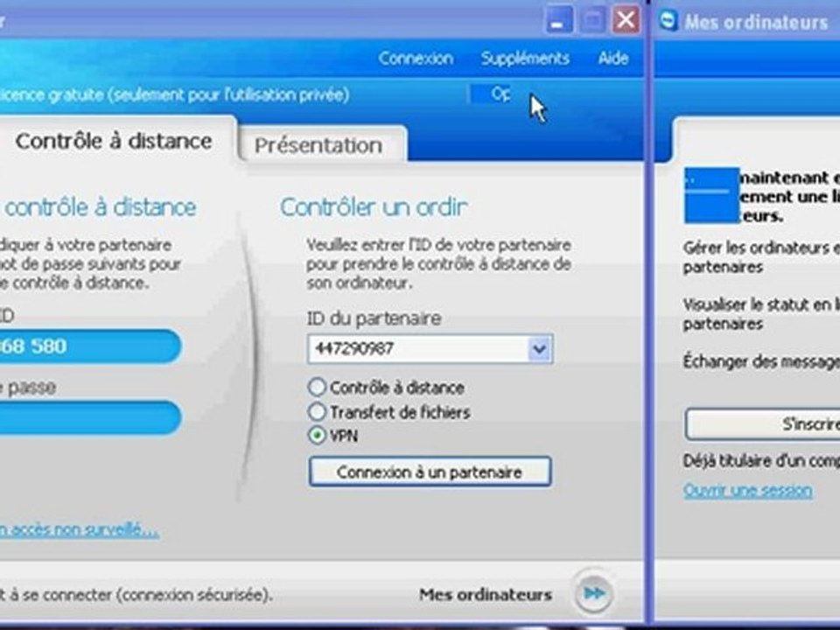This screenshot has width=840, height=630.
Task: Click the licence gratuite notice text
Action: [174, 94]
